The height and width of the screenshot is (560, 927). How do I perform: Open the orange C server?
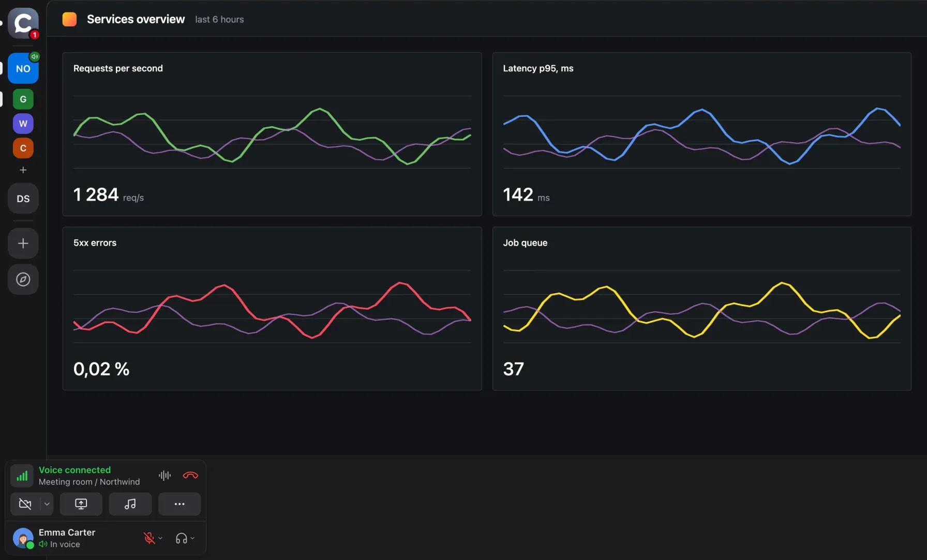tap(23, 148)
